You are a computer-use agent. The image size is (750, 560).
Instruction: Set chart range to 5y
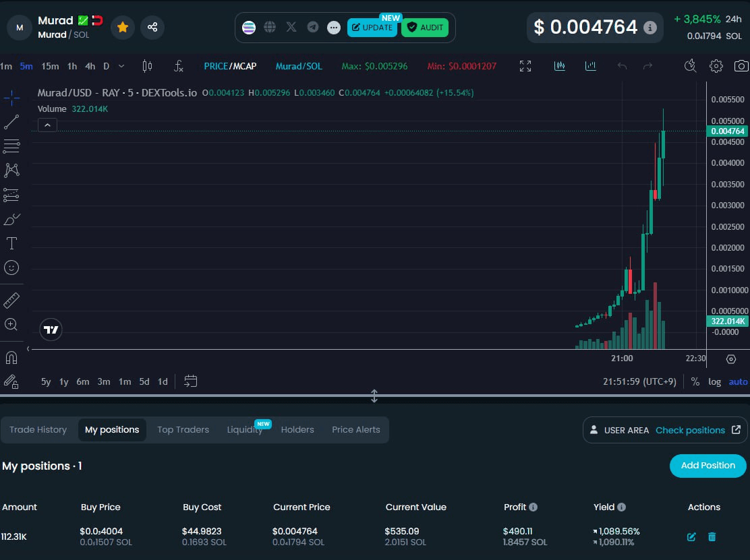[x=46, y=382]
